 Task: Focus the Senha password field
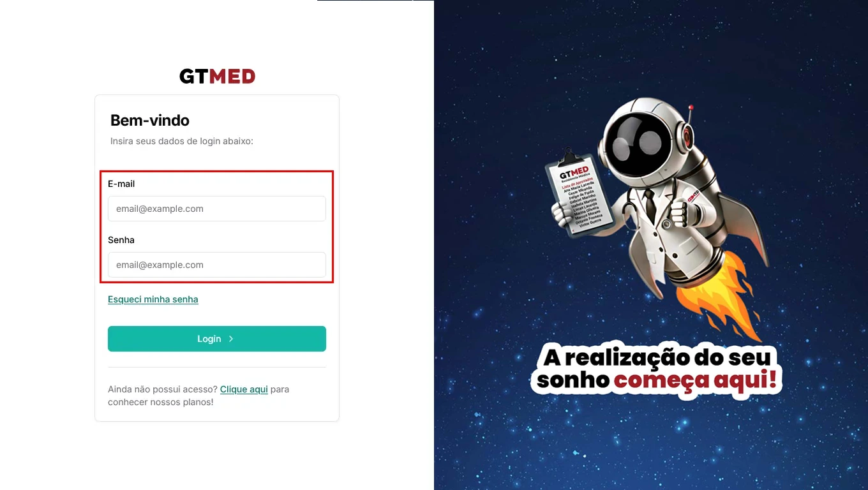217,265
